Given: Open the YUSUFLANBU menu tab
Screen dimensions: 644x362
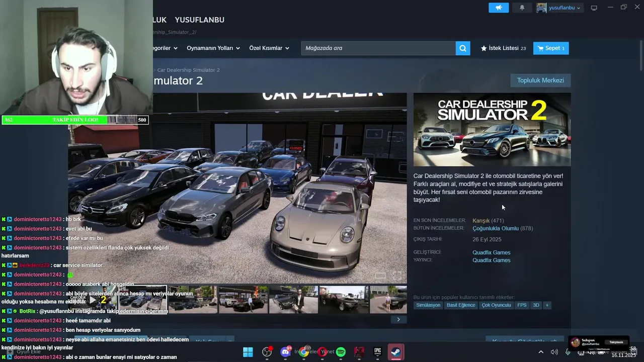Looking at the screenshot, I should 200,20.
